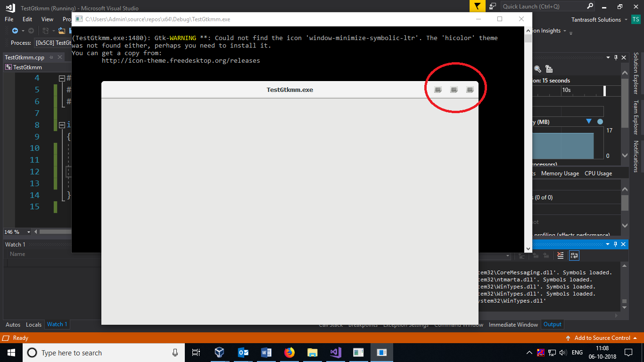The width and height of the screenshot is (644, 362).
Task: Click the microphone icon in the search box
Action: coord(175,352)
